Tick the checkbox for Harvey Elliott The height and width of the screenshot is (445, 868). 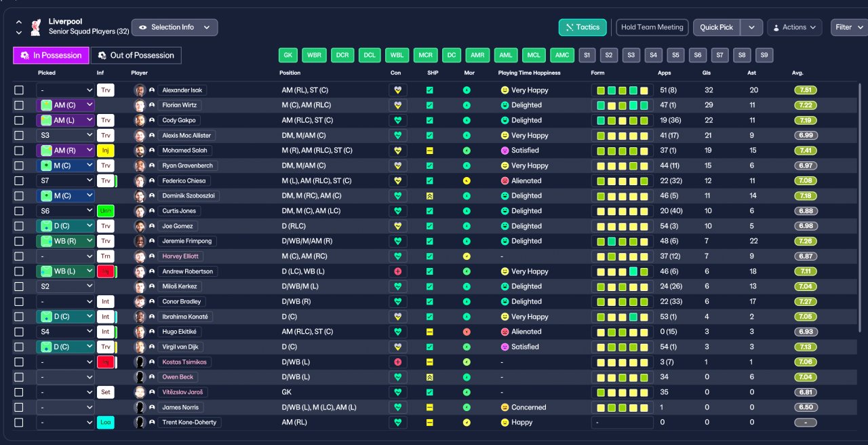click(x=19, y=256)
